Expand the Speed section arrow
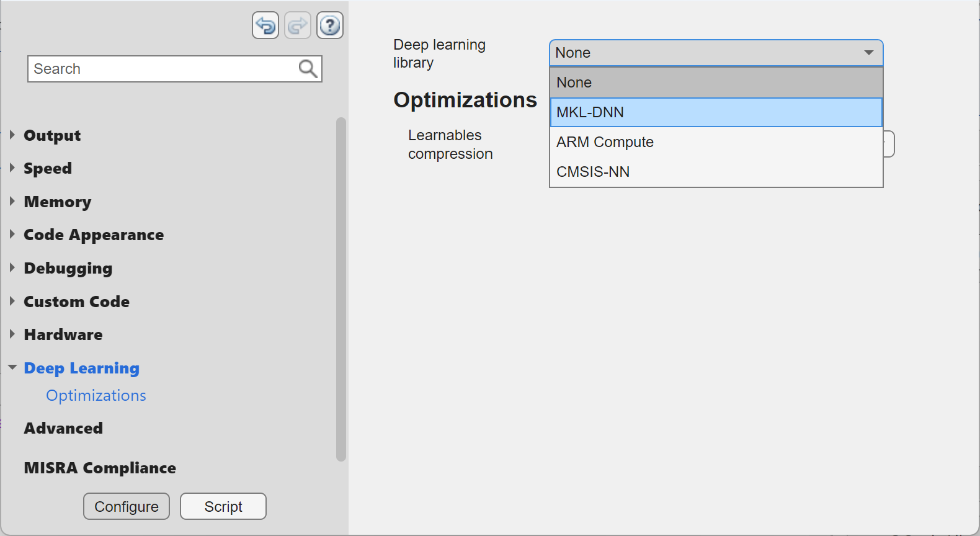This screenshot has height=536, width=980. pyautogui.click(x=12, y=168)
